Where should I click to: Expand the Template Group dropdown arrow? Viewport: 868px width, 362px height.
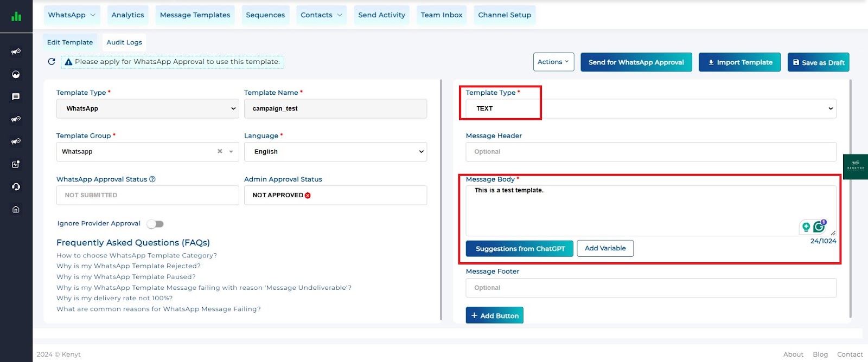231,152
